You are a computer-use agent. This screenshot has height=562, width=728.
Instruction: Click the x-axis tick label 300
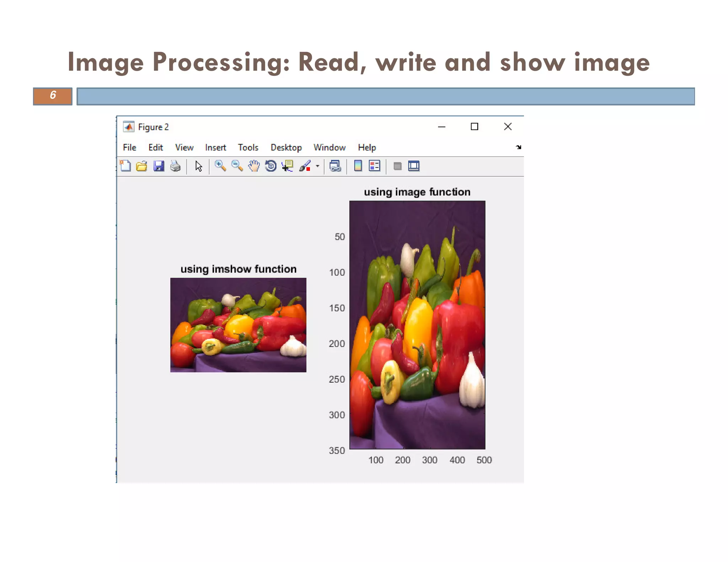(x=430, y=460)
